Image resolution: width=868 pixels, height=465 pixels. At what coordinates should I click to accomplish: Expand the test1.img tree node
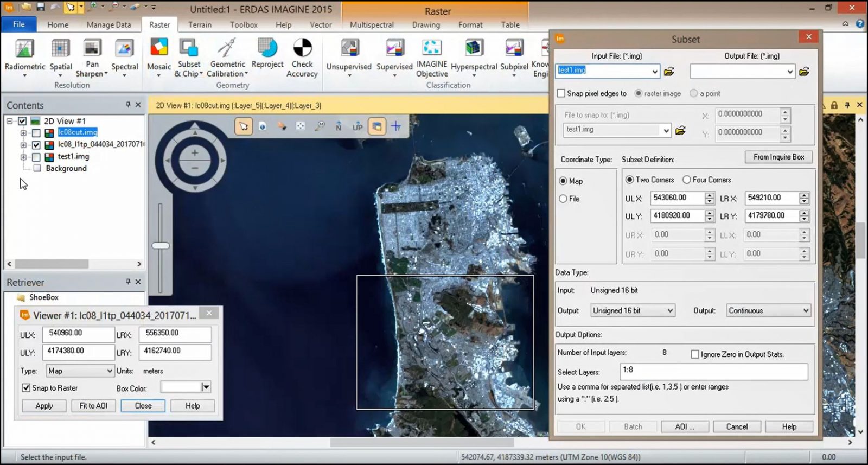click(23, 157)
